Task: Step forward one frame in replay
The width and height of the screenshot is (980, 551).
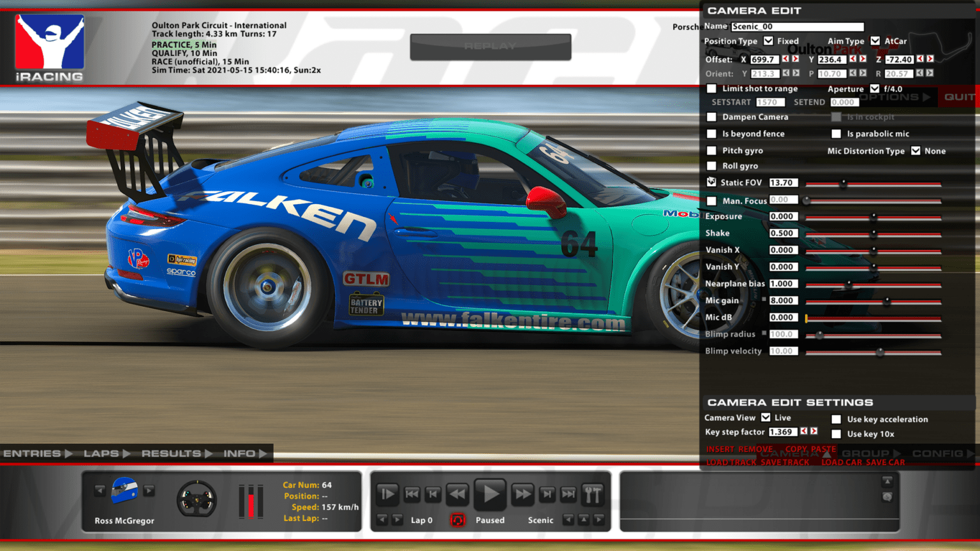Action: 547,494
